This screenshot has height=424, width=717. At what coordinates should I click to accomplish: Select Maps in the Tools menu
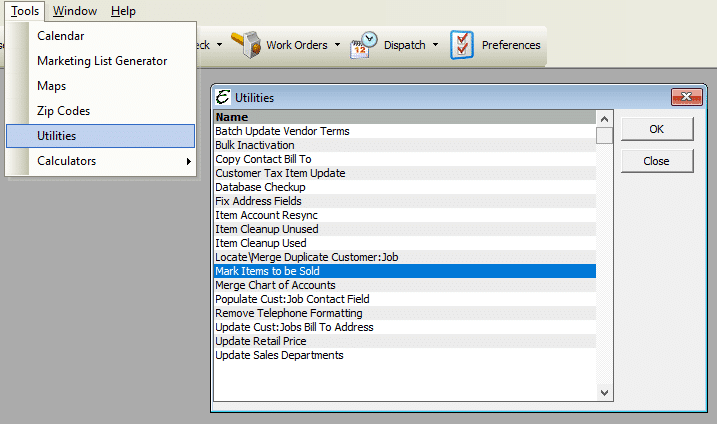101,86
